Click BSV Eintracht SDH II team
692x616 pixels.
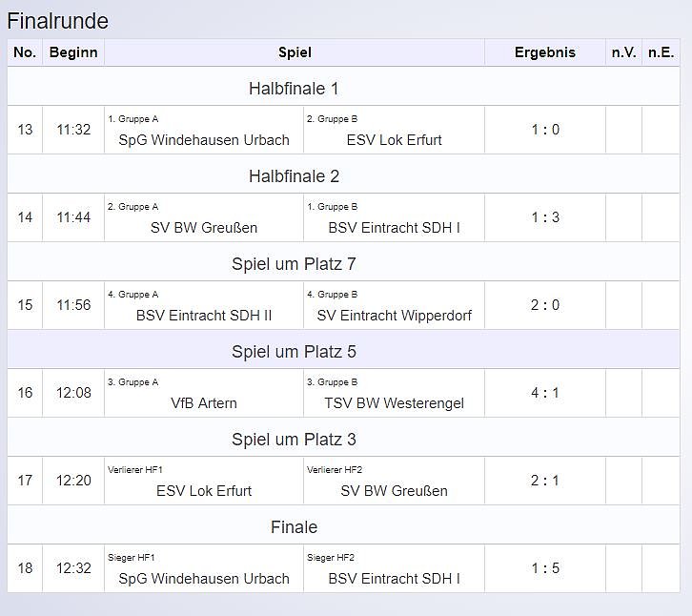[204, 316]
